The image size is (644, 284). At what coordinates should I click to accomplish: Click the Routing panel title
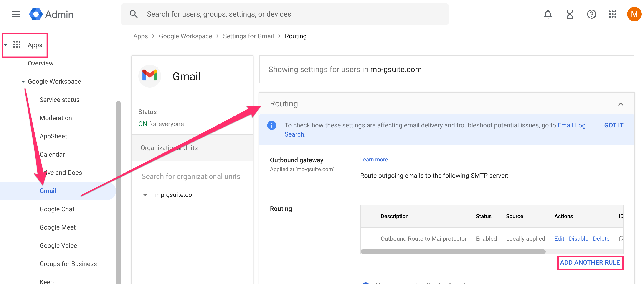pyautogui.click(x=284, y=104)
